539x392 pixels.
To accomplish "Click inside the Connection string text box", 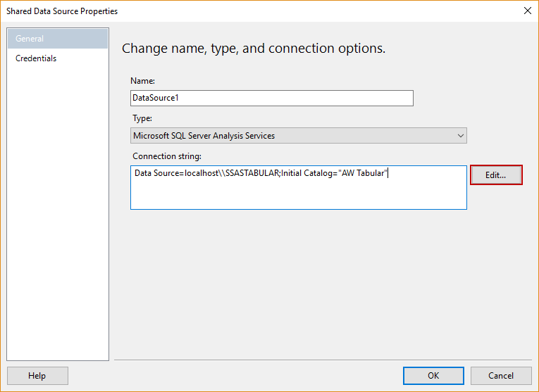I will (x=298, y=194).
